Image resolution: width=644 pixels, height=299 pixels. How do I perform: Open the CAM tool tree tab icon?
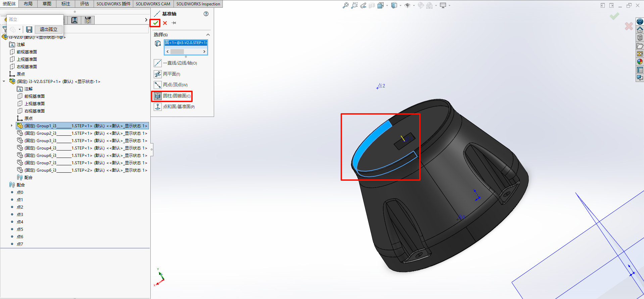point(88,20)
